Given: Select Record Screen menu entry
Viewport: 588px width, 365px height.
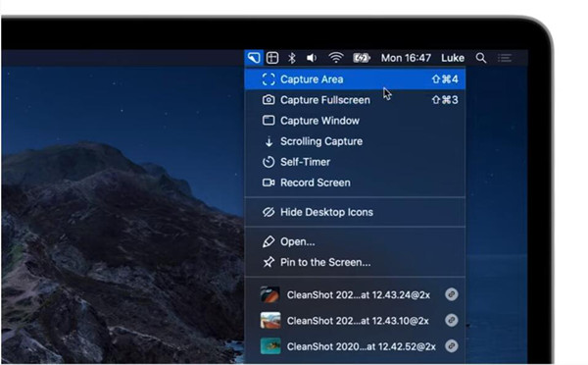Looking at the screenshot, I should pyautogui.click(x=355, y=182).
